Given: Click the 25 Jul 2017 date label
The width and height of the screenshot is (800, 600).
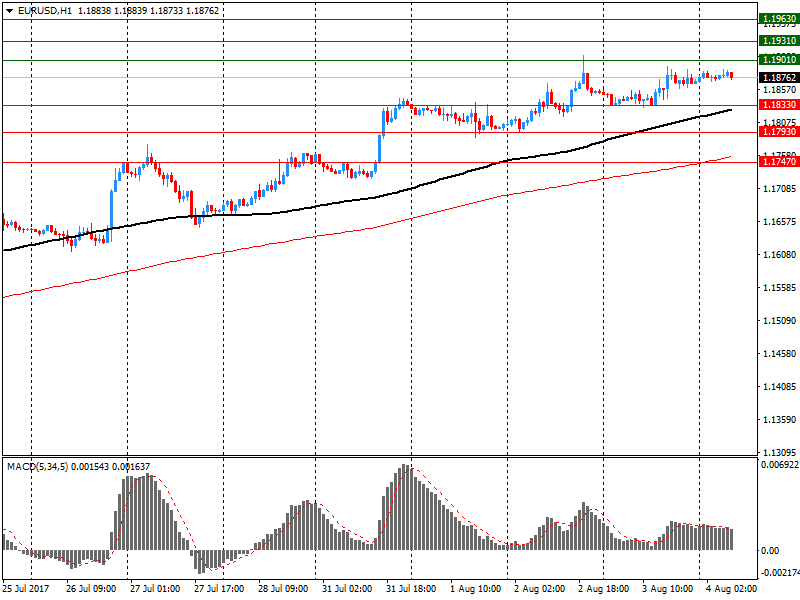Looking at the screenshot, I should [x=26, y=589].
